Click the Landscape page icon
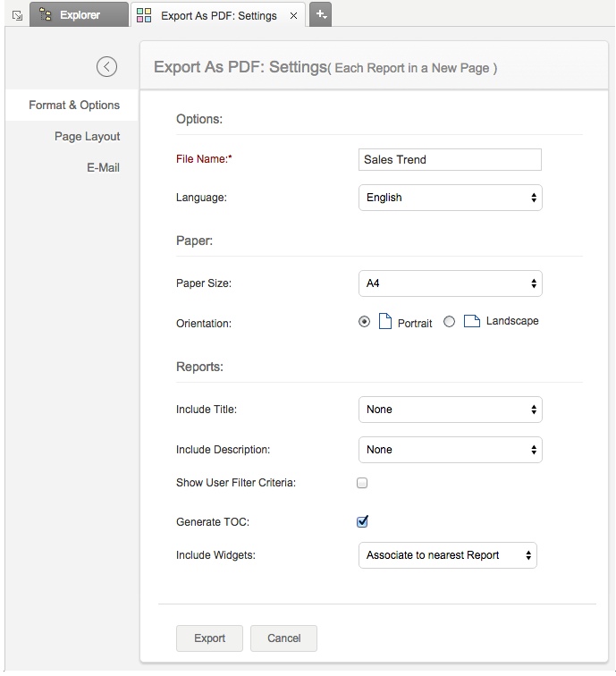This screenshot has height=676, width=616. coord(471,322)
